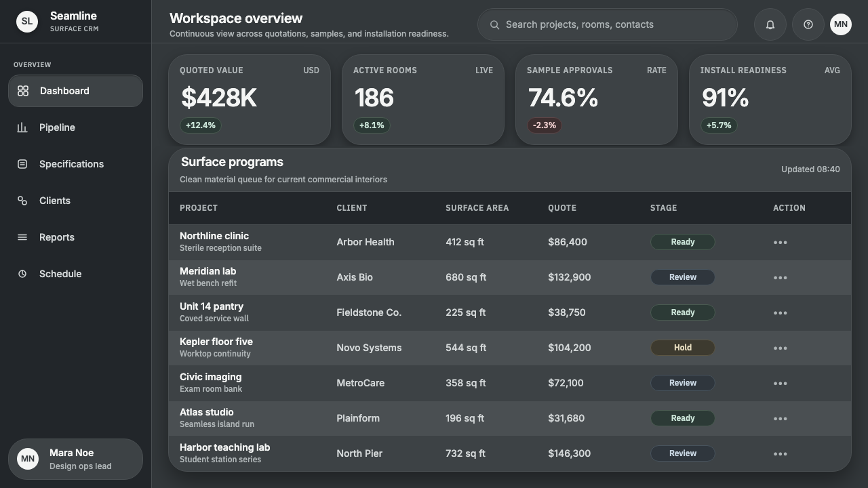Image resolution: width=868 pixels, height=488 pixels.
Task: Click the Surface programs heading
Action: pos(232,162)
